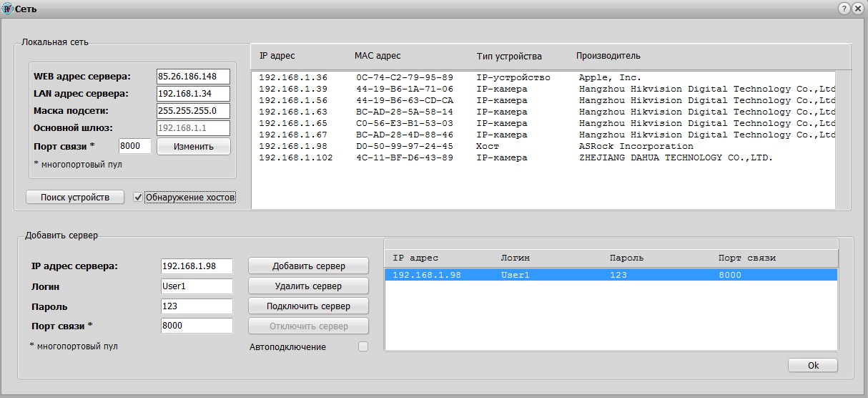Click the Логин field containing User1
Image resolution: width=868 pixels, height=398 pixels.
[x=197, y=286]
